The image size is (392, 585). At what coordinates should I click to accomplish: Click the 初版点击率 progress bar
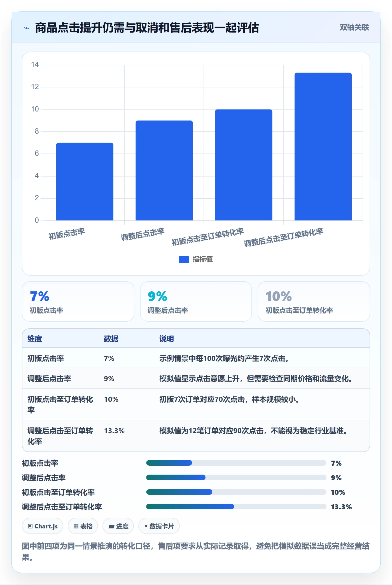coord(236,463)
